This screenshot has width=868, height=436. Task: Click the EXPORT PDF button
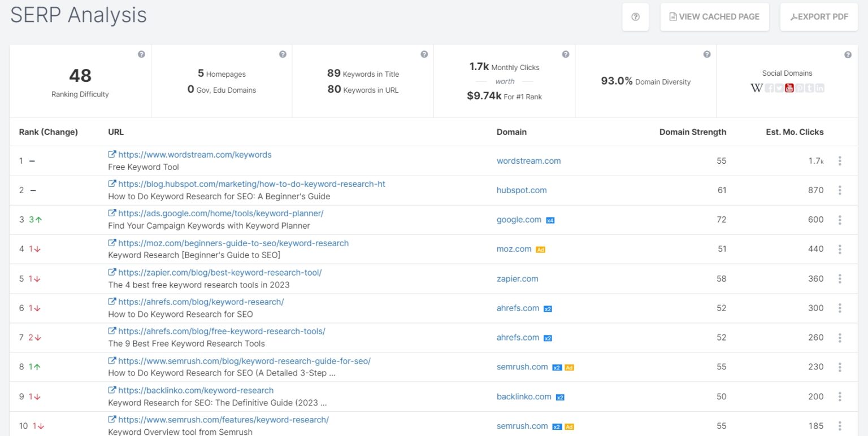pos(819,16)
